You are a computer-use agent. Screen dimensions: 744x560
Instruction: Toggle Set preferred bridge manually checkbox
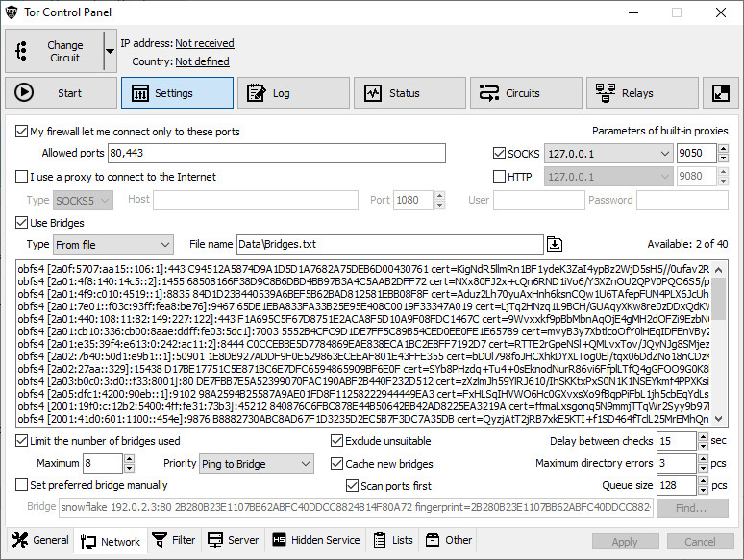(x=21, y=485)
